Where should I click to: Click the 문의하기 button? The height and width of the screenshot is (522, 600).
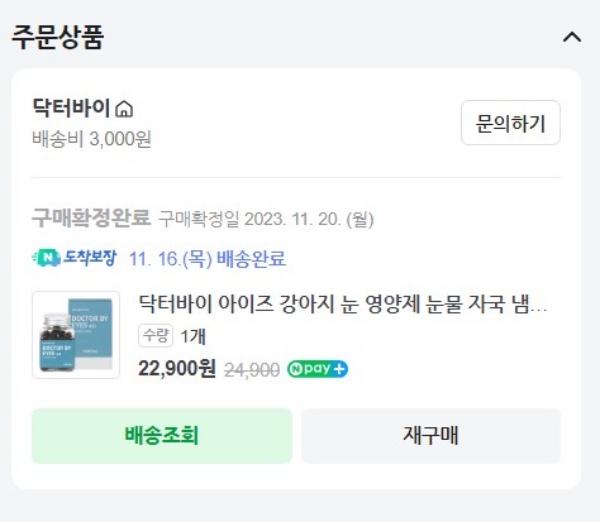[x=510, y=123]
